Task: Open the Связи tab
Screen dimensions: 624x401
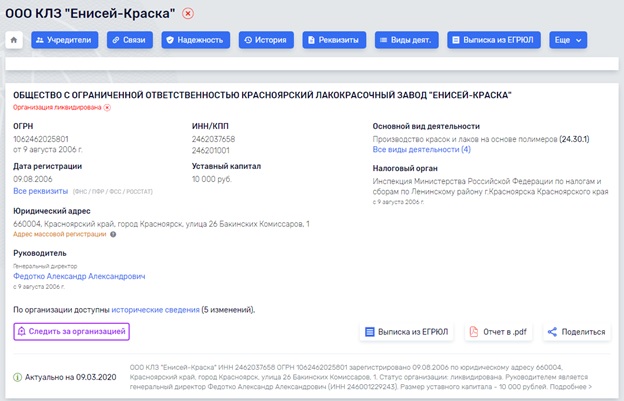Action: click(130, 40)
